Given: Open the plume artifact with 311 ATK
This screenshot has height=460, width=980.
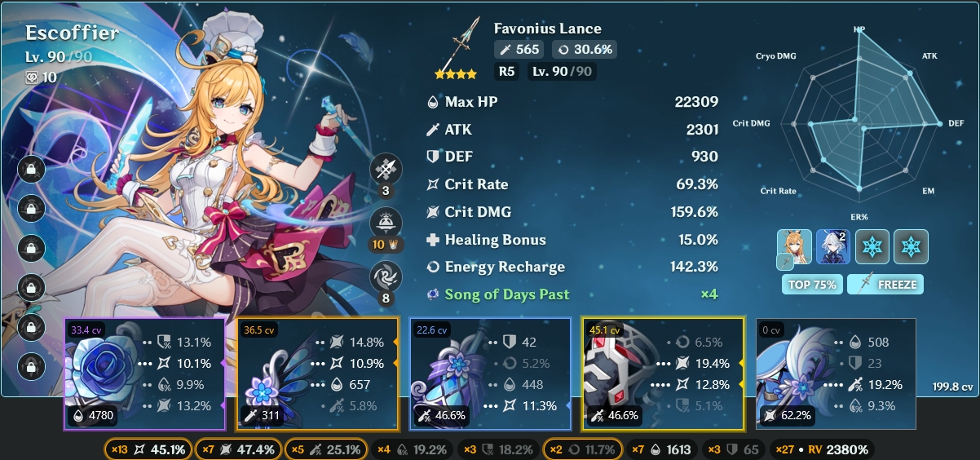Looking at the screenshot, I should (x=318, y=374).
